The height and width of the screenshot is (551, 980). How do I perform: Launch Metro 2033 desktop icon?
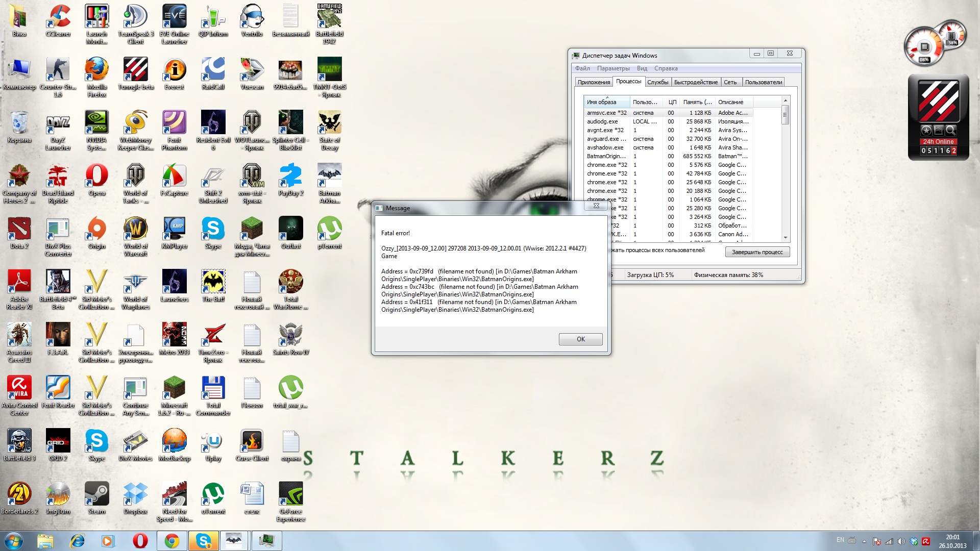175,339
